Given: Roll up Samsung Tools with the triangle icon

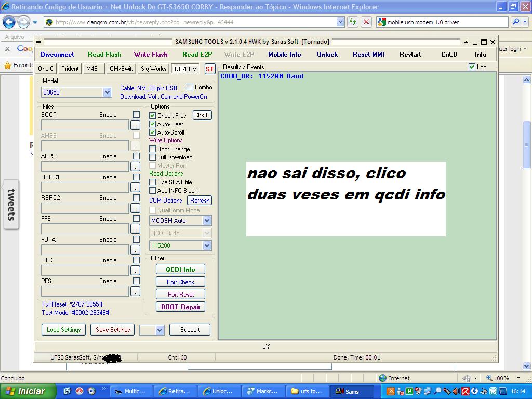Looking at the screenshot, I should point(466,42).
